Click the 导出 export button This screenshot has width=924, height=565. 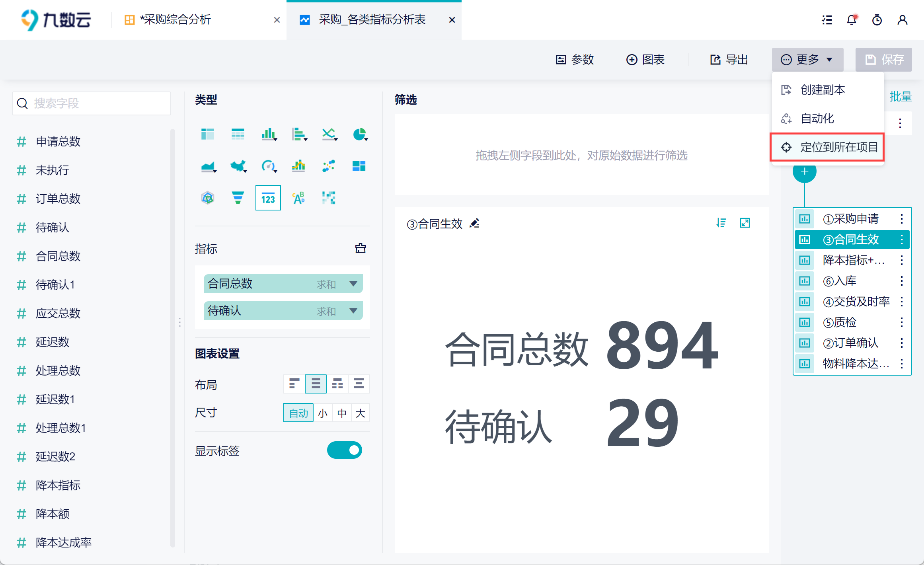(x=729, y=60)
